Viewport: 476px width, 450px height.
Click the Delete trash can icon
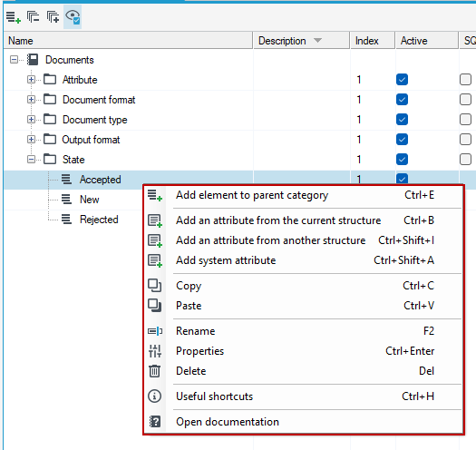coord(154,371)
